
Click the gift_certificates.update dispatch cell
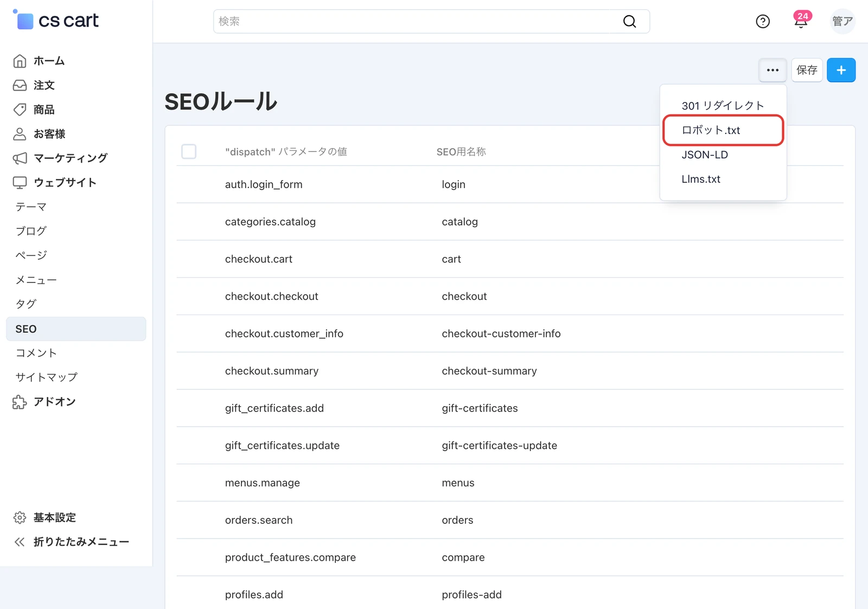coord(282,445)
